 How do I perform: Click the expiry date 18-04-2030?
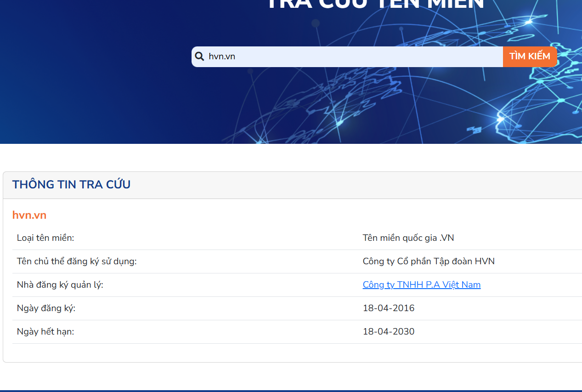(x=389, y=332)
